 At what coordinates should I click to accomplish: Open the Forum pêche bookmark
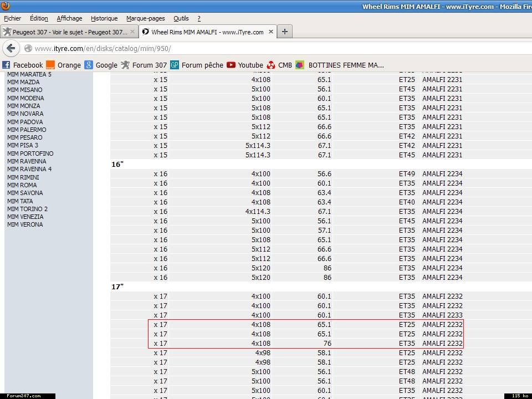tap(197, 65)
